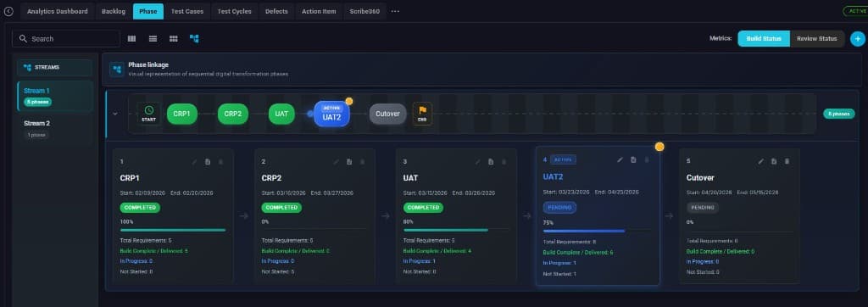Click the UAT 80% progress bar
The width and height of the screenshot is (868, 307).
click(455, 230)
